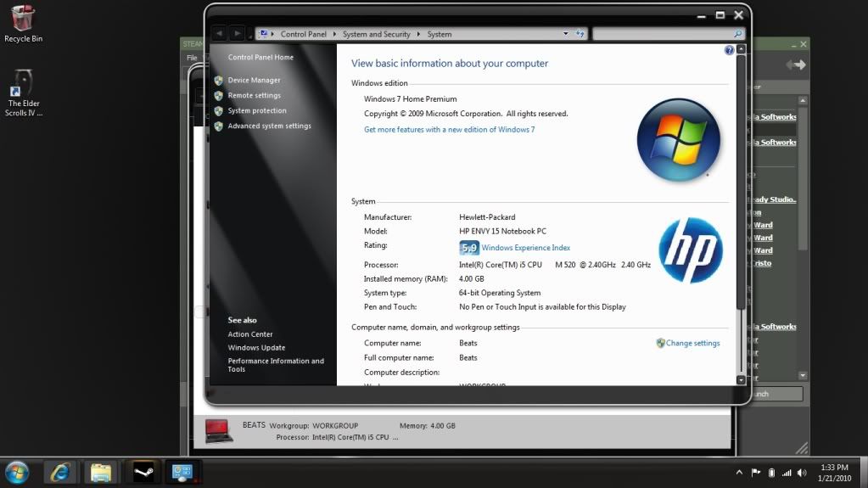Click the search magnifier icon
The image size is (868, 488).
pyautogui.click(x=738, y=34)
